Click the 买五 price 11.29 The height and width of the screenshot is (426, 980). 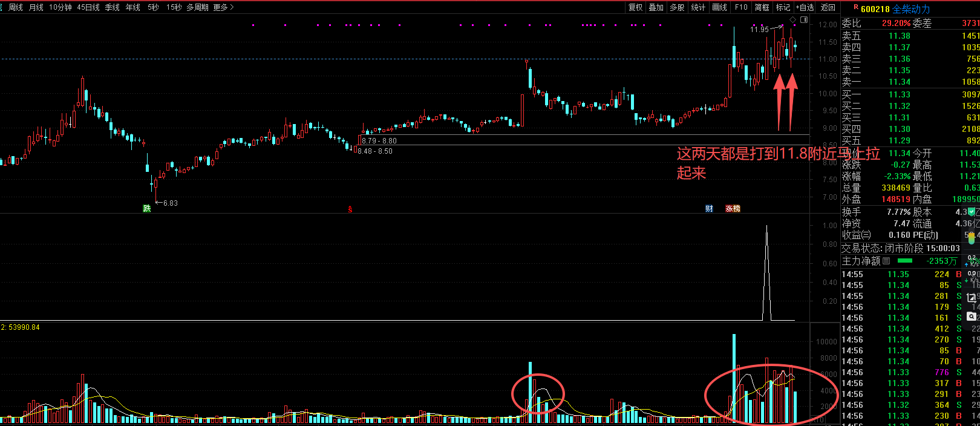[x=899, y=140]
